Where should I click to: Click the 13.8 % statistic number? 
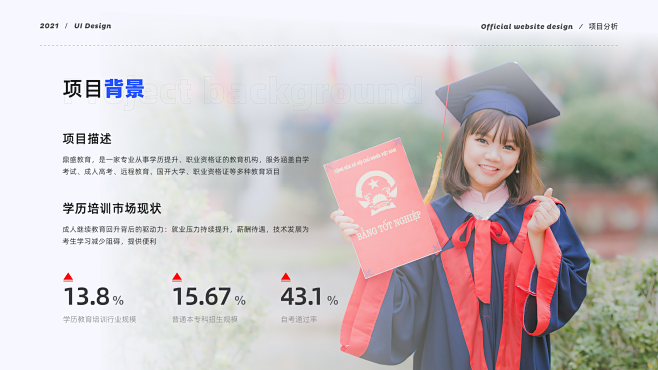coord(94,297)
